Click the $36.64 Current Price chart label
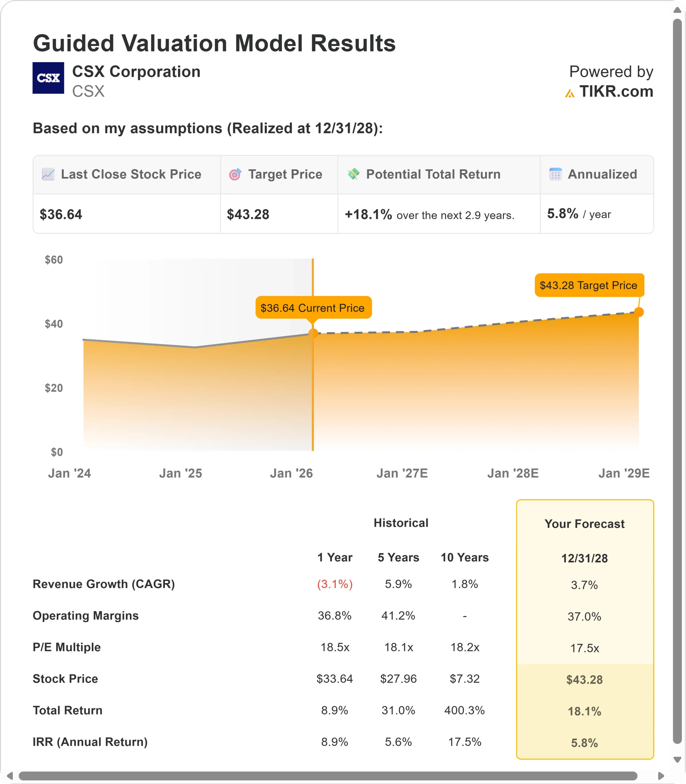 click(313, 308)
